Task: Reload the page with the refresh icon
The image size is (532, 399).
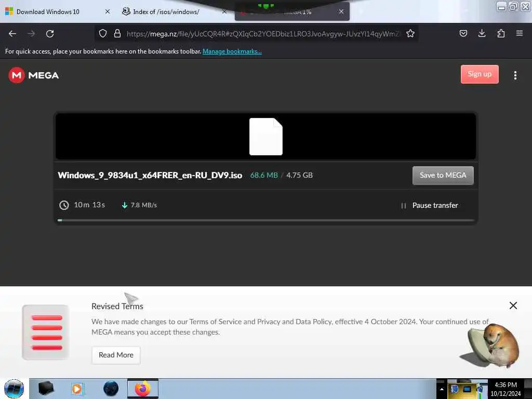Action: pyautogui.click(x=50, y=34)
